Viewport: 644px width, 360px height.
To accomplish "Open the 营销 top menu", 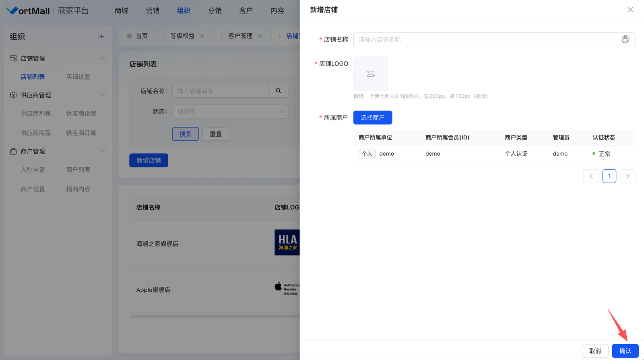I will coord(153,10).
